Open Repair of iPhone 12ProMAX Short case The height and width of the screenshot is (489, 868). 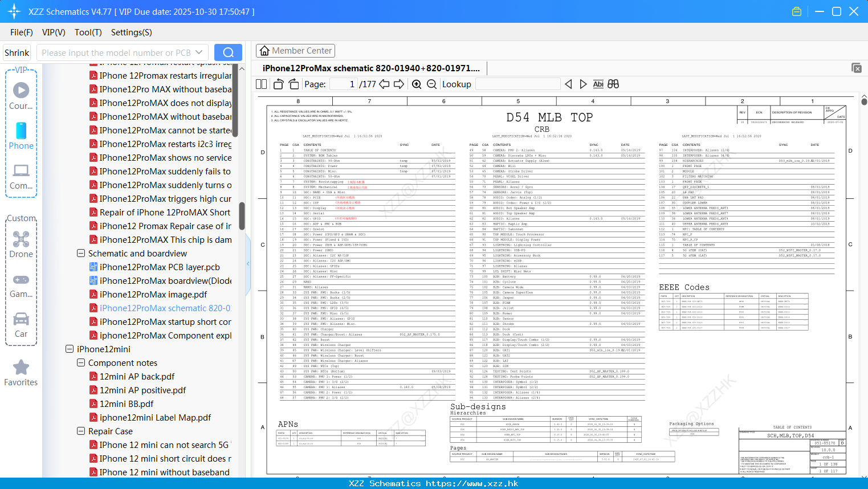tap(160, 212)
